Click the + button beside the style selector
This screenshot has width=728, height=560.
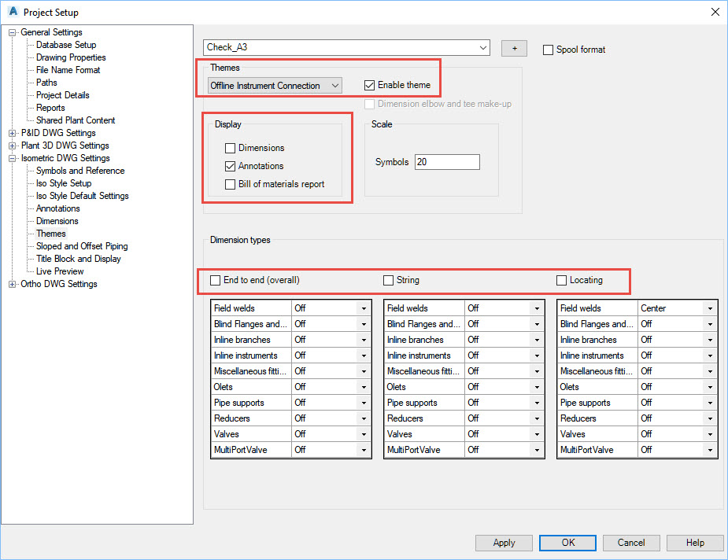(514, 47)
